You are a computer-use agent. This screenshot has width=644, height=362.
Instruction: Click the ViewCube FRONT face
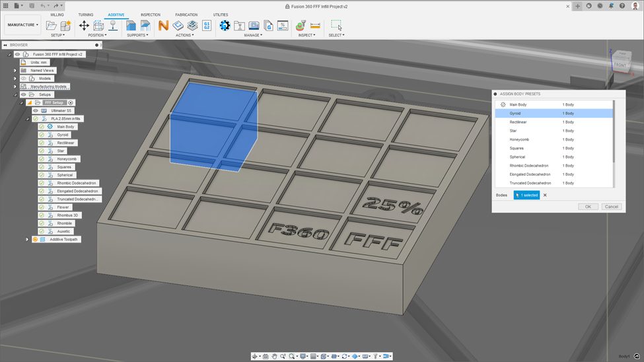[x=620, y=65]
